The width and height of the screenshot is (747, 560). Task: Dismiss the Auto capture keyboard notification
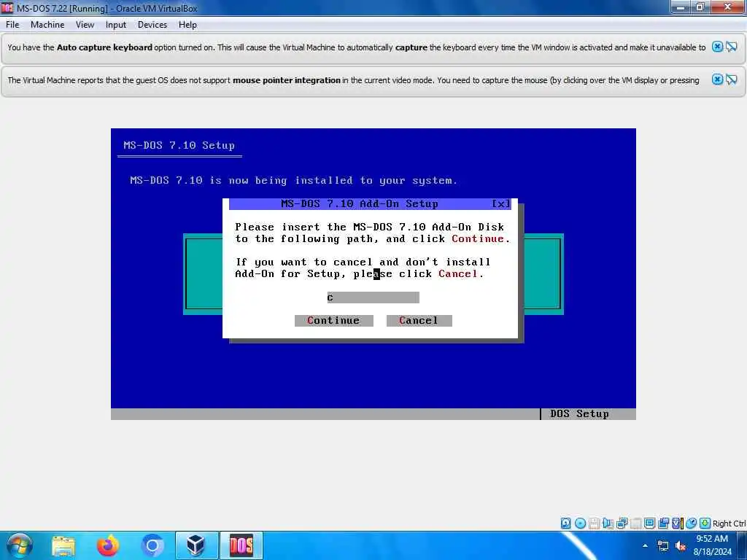717,47
